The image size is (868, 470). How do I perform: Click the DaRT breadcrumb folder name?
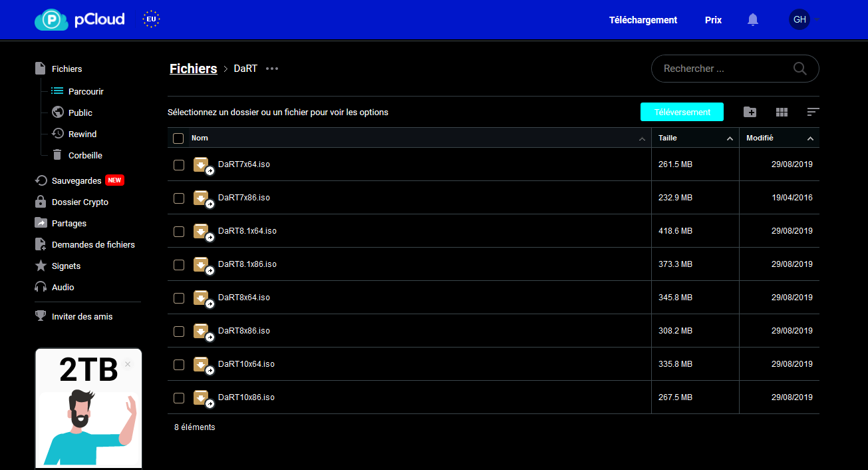(245, 69)
